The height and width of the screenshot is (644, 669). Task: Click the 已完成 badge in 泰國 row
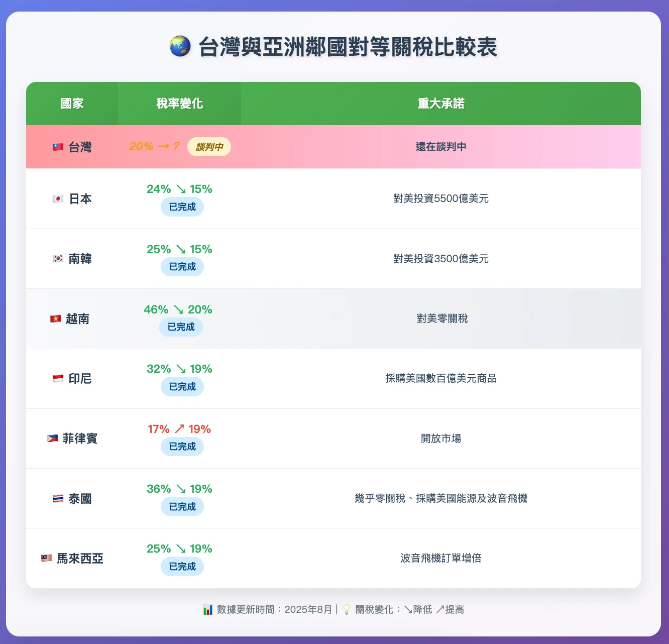point(182,506)
